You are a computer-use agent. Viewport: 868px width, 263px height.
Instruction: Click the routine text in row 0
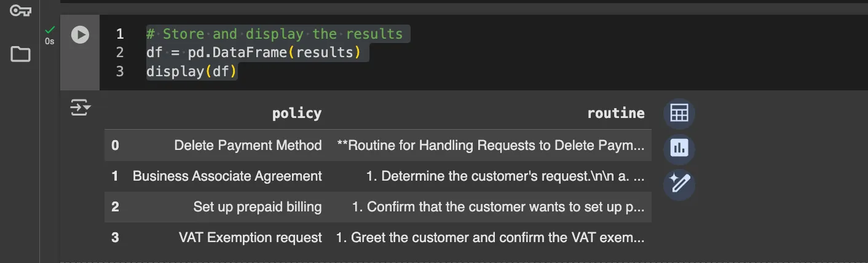pyautogui.click(x=491, y=146)
